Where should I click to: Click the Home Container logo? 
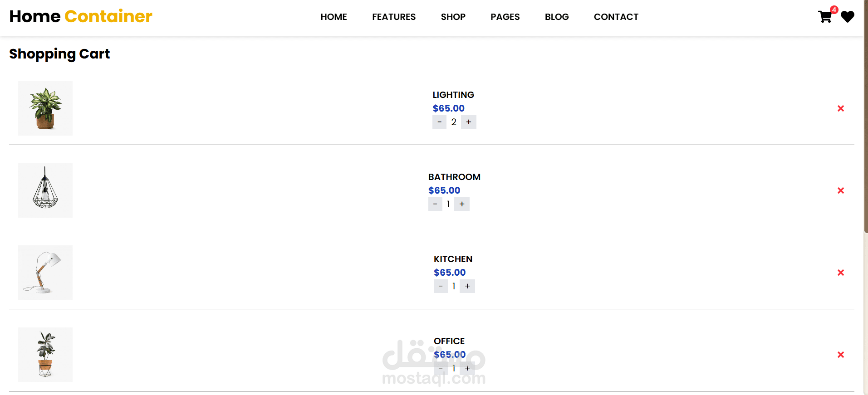coord(81,16)
